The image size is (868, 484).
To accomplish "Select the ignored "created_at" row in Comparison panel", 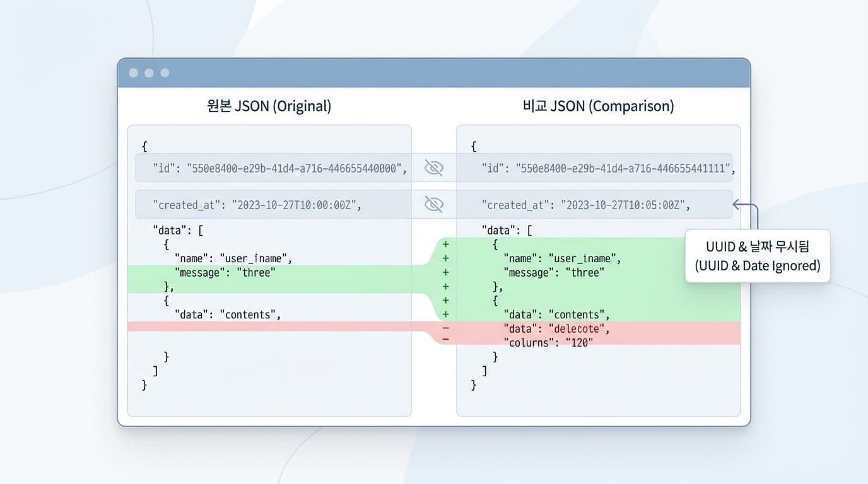I will tap(586, 205).
